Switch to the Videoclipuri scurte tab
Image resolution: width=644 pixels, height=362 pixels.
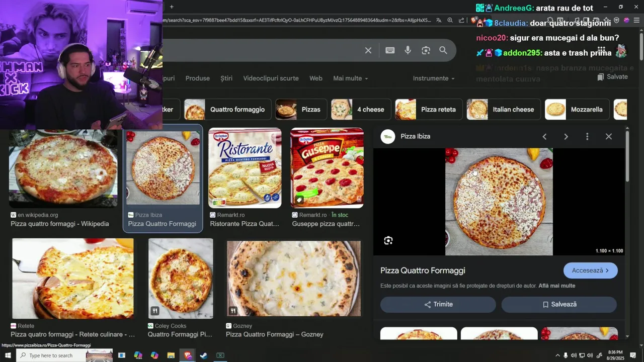[x=271, y=78]
